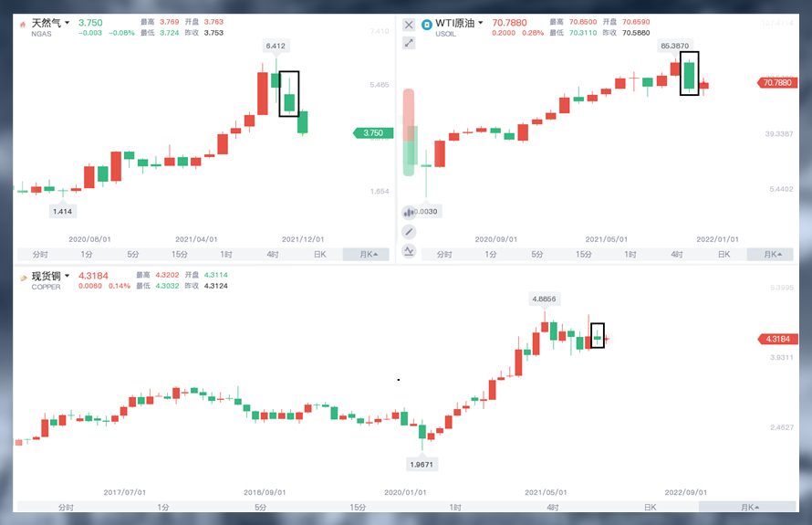Click the NGAS ticker code text
812x525 pixels.
[41, 34]
